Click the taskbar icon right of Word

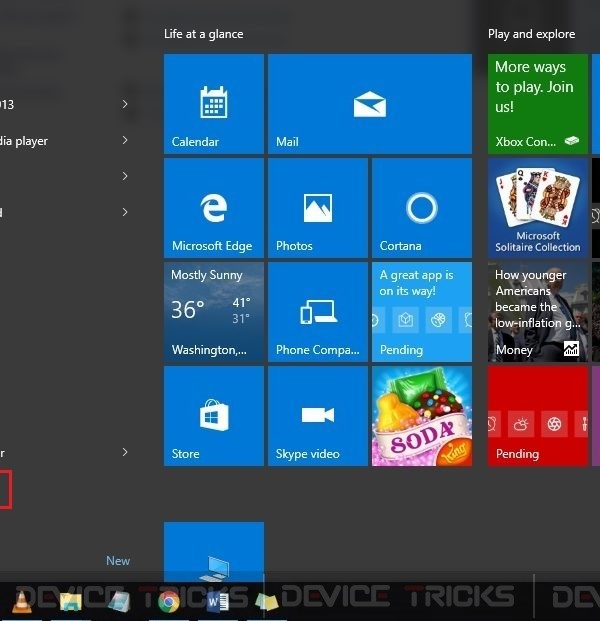pyautogui.click(x=267, y=602)
